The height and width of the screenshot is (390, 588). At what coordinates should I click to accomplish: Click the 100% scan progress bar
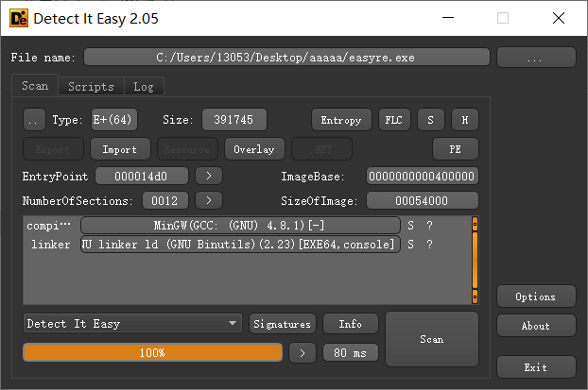pyautogui.click(x=152, y=352)
